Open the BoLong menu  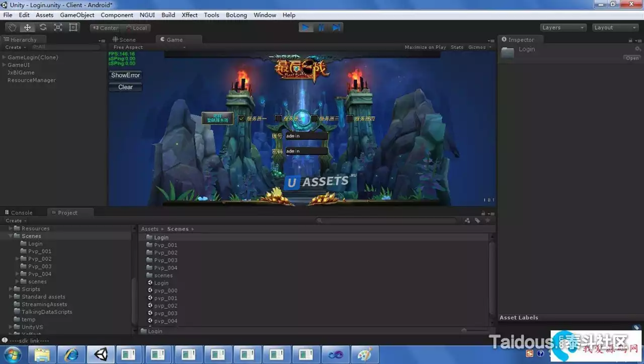pos(236,15)
